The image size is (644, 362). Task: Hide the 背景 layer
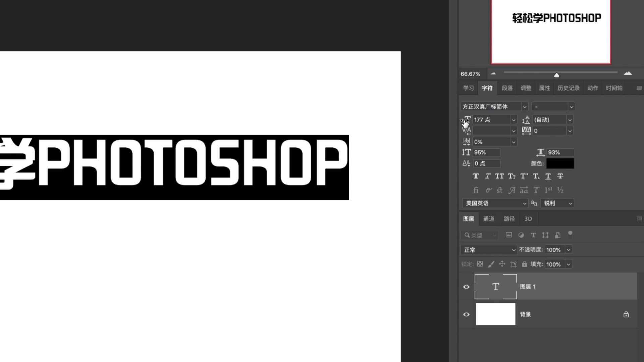tap(466, 314)
